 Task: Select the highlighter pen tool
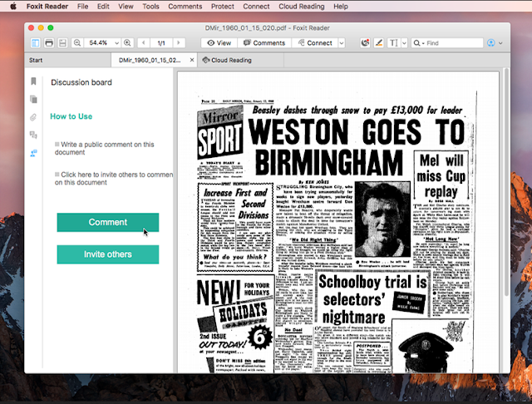379,42
